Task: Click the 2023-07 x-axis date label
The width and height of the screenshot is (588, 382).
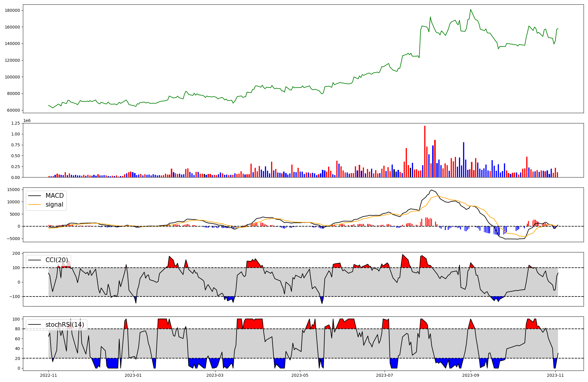Action: pyautogui.click(x=385, y=375)
